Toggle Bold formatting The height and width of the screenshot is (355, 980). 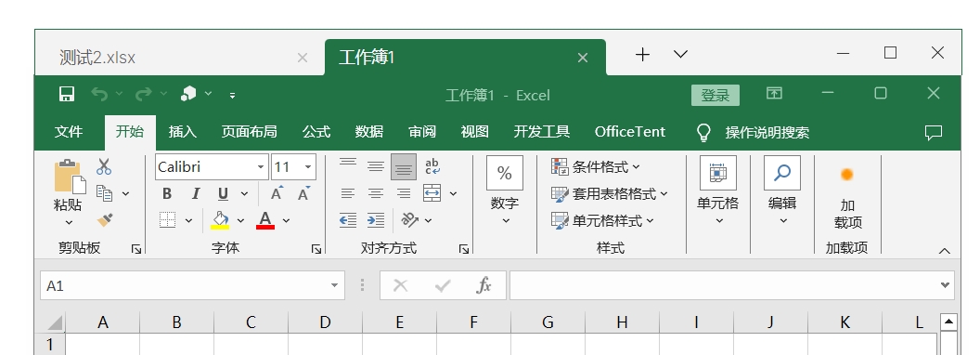[x=167, y=193]
